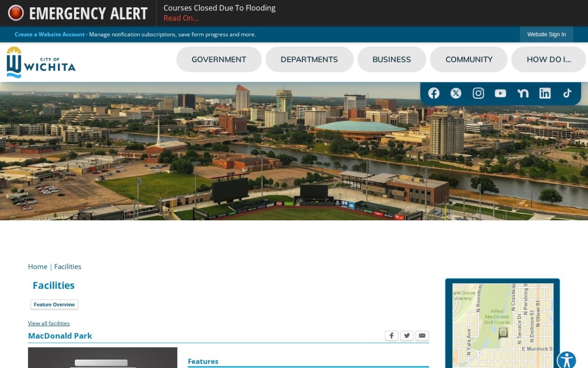
Task: Open the View all facilities link
Action: pos(49,323)
